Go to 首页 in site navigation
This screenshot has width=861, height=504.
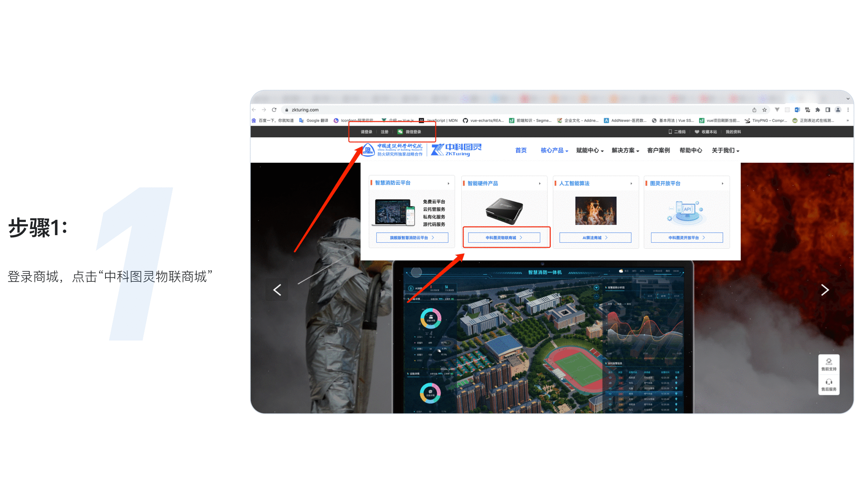521,150
